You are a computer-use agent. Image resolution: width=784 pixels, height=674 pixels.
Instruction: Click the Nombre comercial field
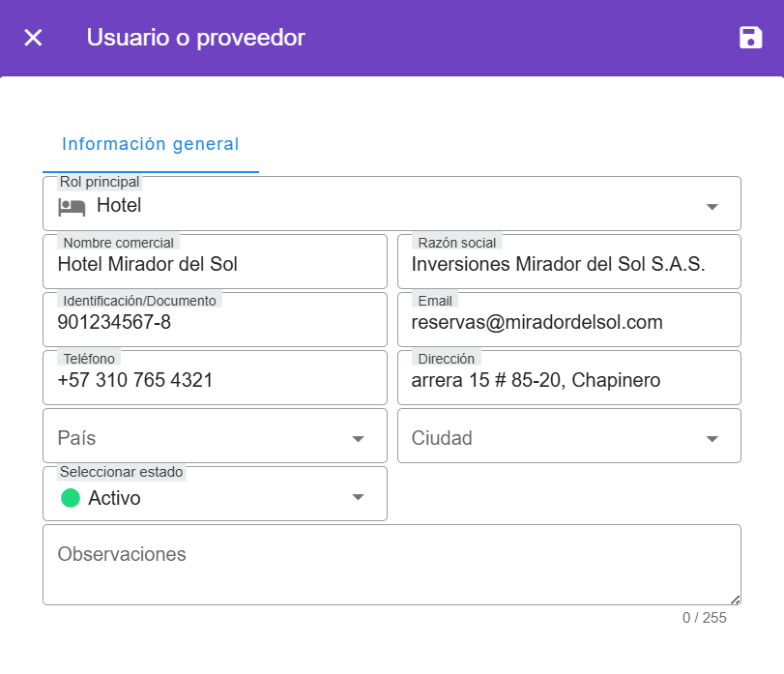point(215,264)
